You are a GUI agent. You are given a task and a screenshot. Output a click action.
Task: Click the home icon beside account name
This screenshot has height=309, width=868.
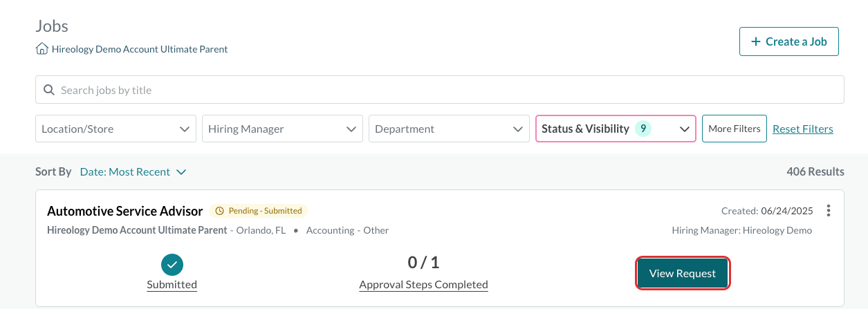pos(41,49)
